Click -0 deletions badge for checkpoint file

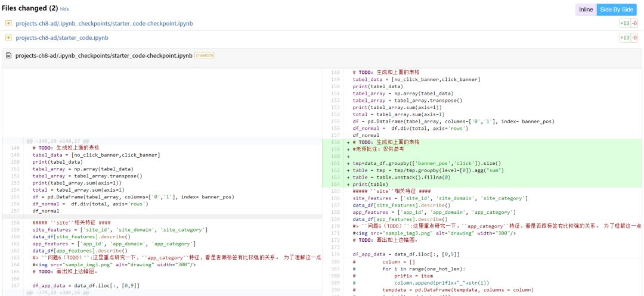(634, 23)
